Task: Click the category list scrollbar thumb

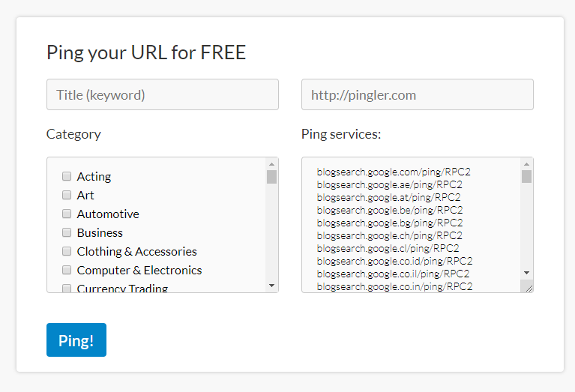Action: click(271, 177)
